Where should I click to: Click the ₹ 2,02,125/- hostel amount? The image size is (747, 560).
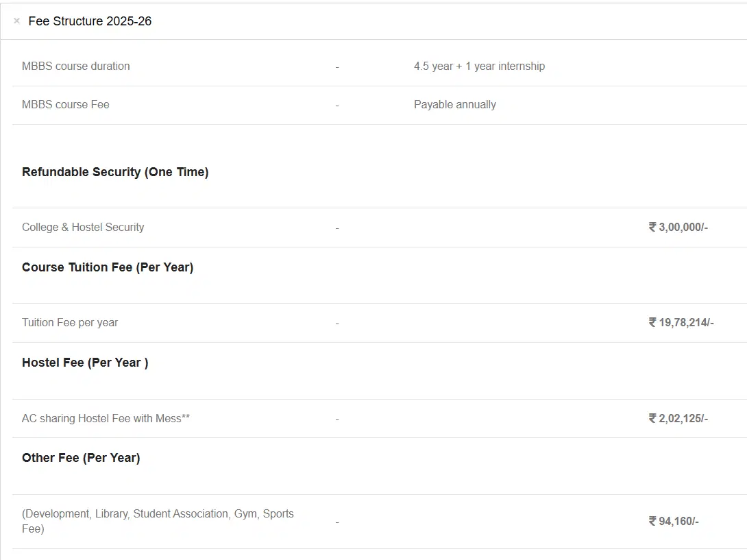tap(678, 418)
